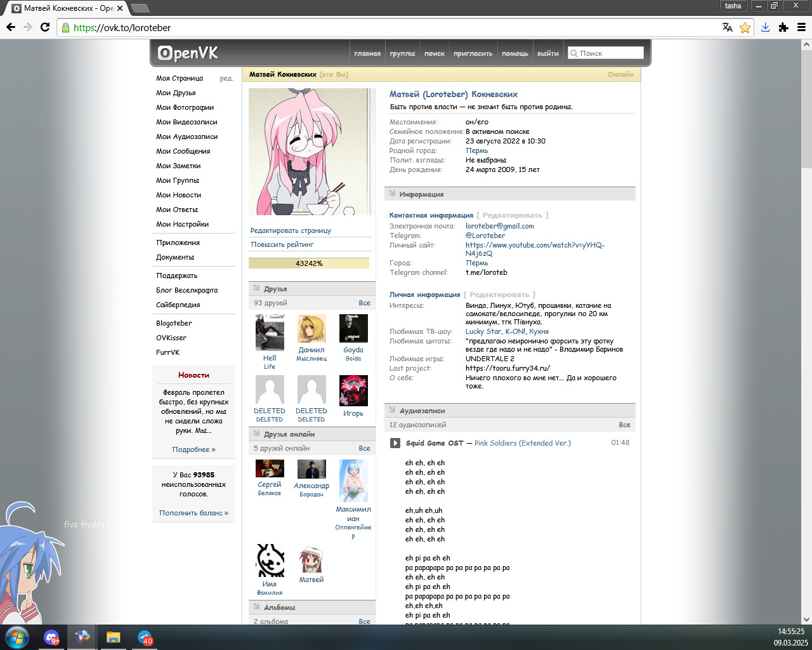Open the browser main menu icon
This screenshot has height=650, width=812.
801,27
